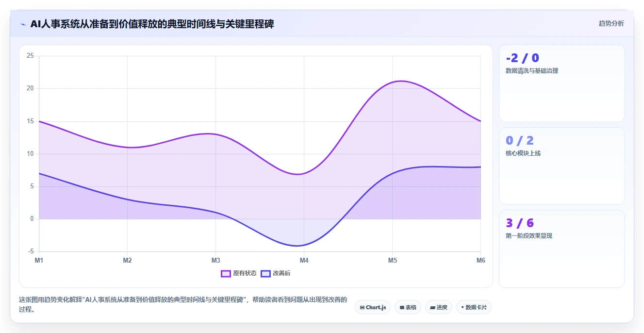Viewport: 644px width, 333px height.
Task: Click the 20 y-axis label
Action: coord(30,88)
